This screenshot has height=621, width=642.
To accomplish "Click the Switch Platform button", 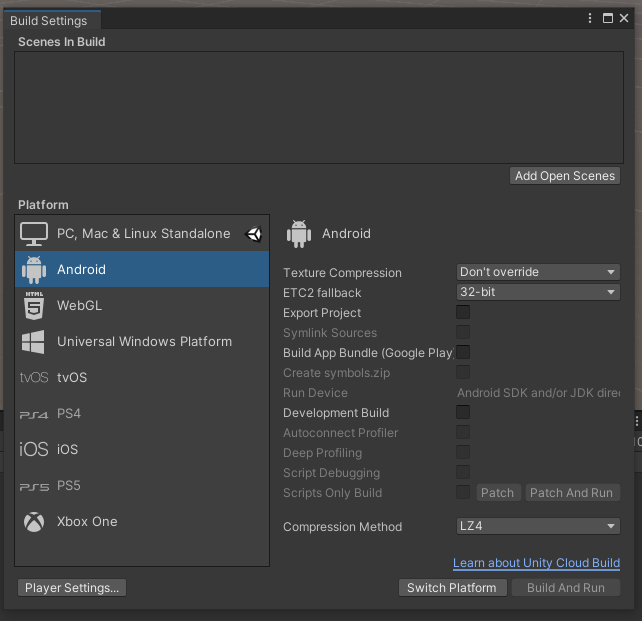I will tap(452, 588).
